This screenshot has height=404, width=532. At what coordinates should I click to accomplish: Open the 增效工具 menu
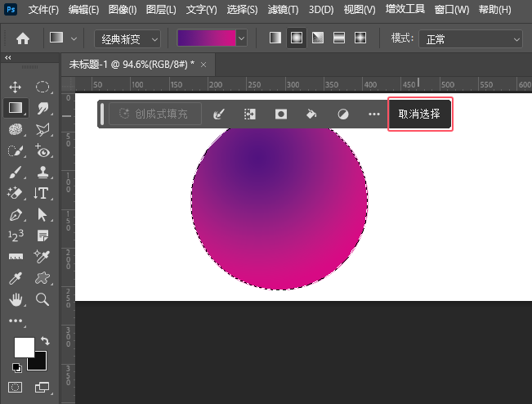[x=405, y=9]
